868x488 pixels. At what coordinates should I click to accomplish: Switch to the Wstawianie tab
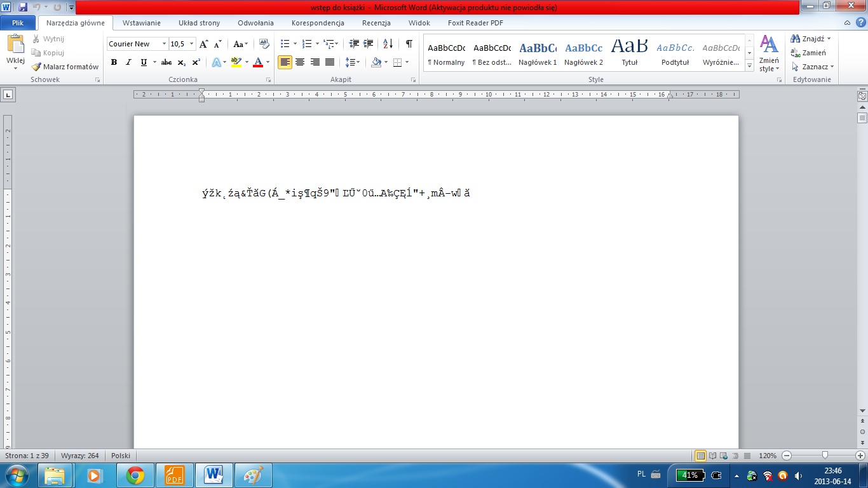141,23
